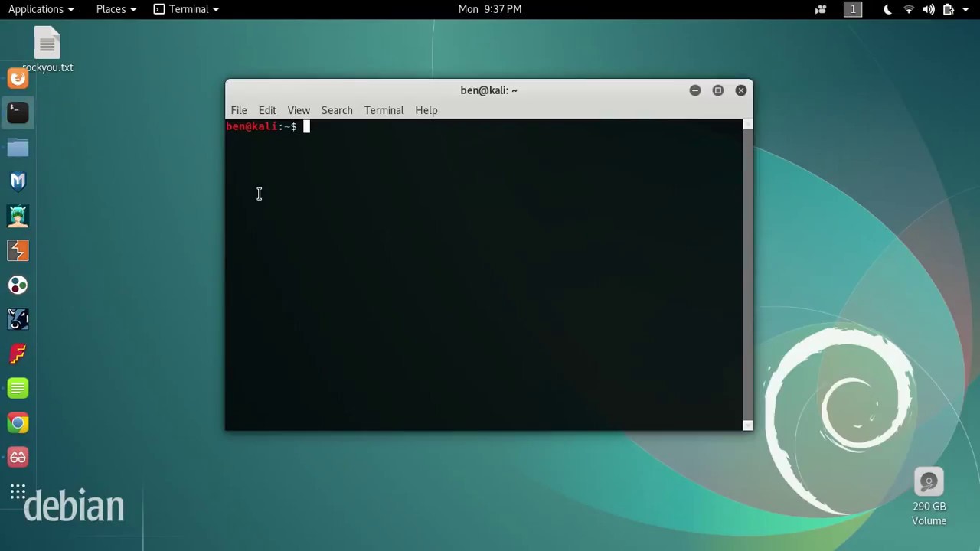Viewport: 980px width, 551px height.
Task: Open the File menu in the terminal
Action: [x=239, y=110]
